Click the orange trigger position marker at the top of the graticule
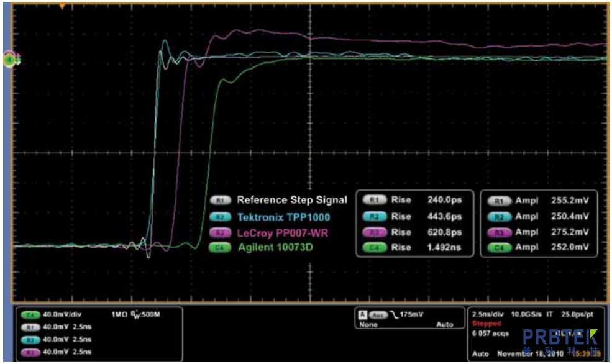Screen dimensions: 612x364 pyautogui.click(x=62, y=6)
